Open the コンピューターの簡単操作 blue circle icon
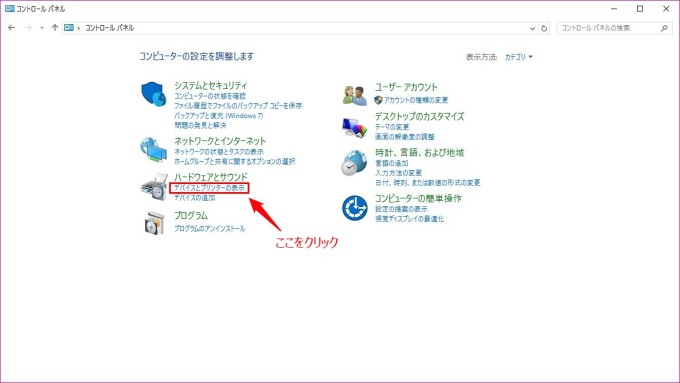Viewport: 680px width, 383px height. [x=355, y=208]
